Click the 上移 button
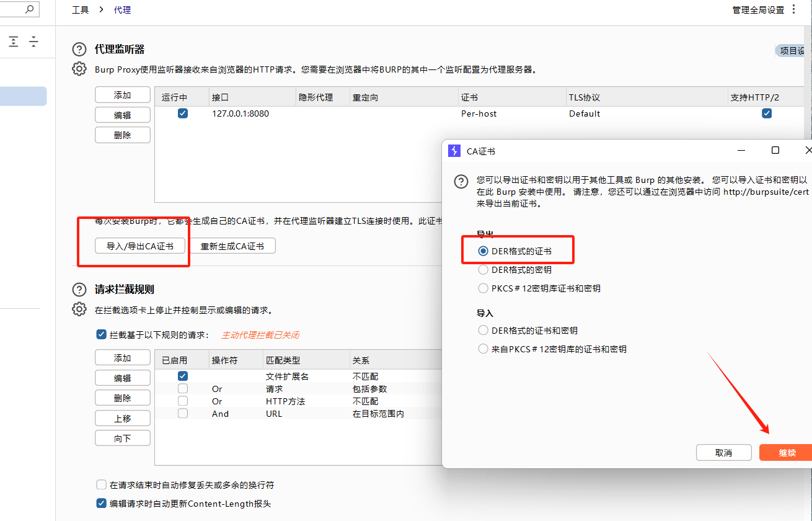The height and width of the screenshot is (521, 812). click(x=123, y=418)
